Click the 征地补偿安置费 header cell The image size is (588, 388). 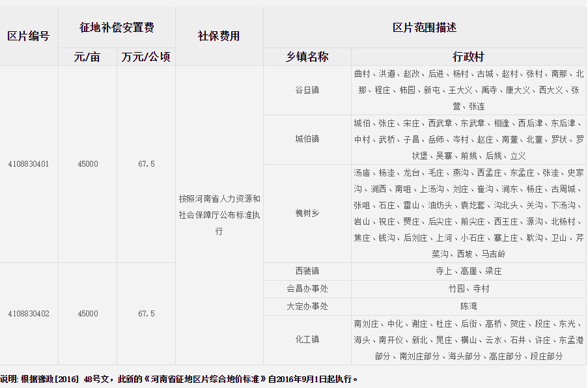point(117,27)
